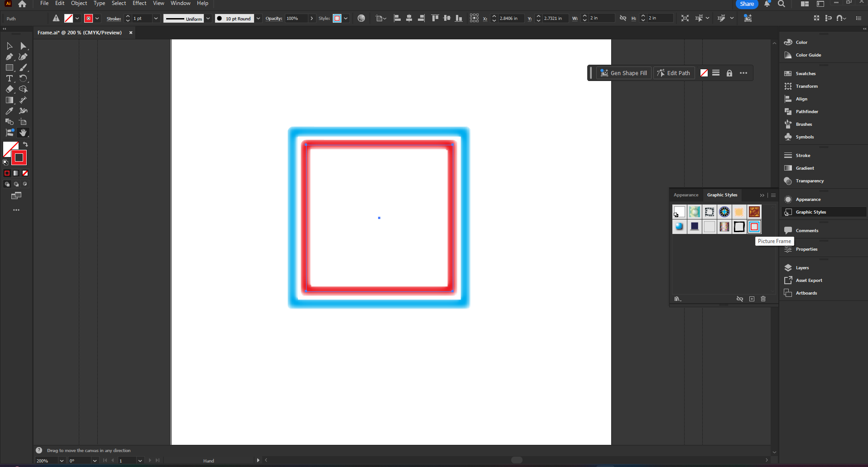
Task: Toggle the default fill and stroke swatches
Action: 6,162
